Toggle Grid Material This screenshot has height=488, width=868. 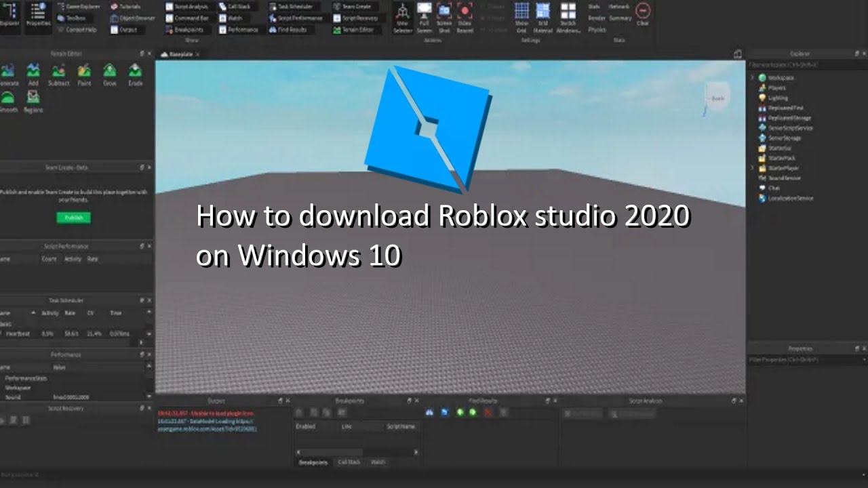click(542, 18)
